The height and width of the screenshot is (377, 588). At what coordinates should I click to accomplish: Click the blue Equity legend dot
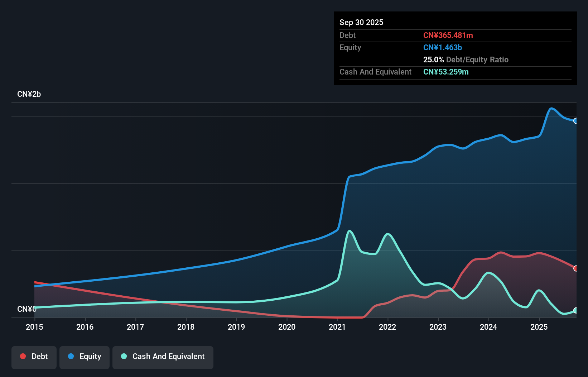[x=71, y=356]
